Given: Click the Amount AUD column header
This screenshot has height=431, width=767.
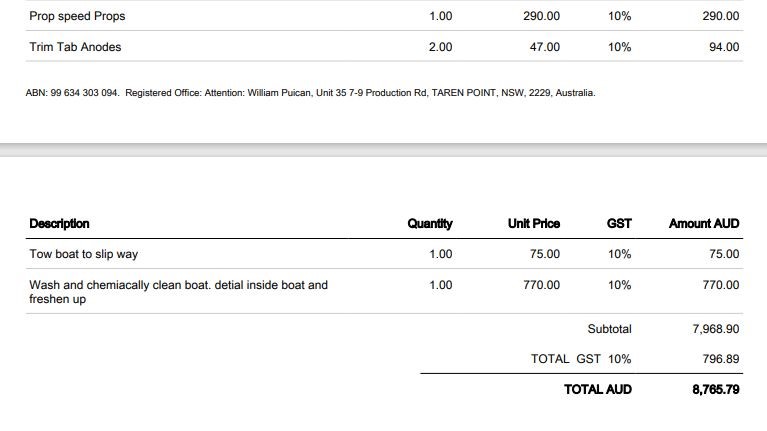Looking at the screenshot, I should pyautogui.click(x=704, y=223).
